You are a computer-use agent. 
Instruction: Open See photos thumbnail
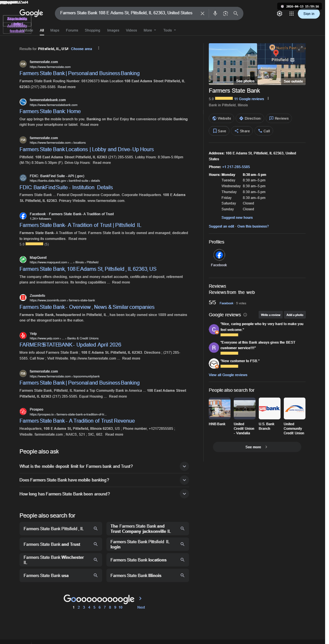(x=233, y=64)
